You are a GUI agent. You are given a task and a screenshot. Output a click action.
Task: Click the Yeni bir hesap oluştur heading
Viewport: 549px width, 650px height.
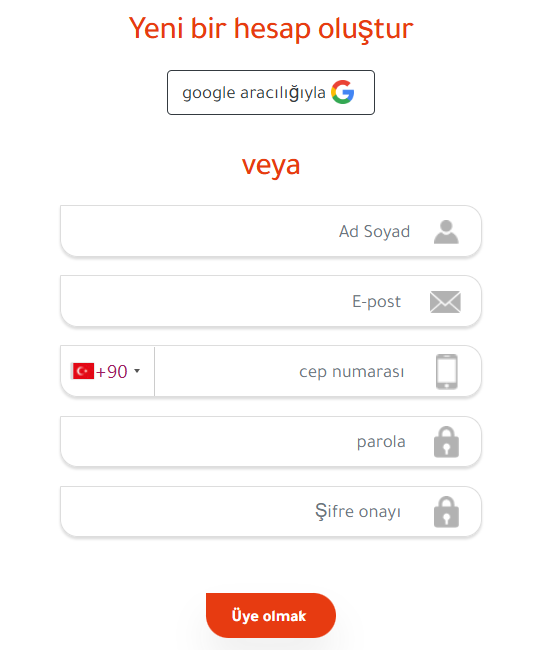[x=271, y=29]
